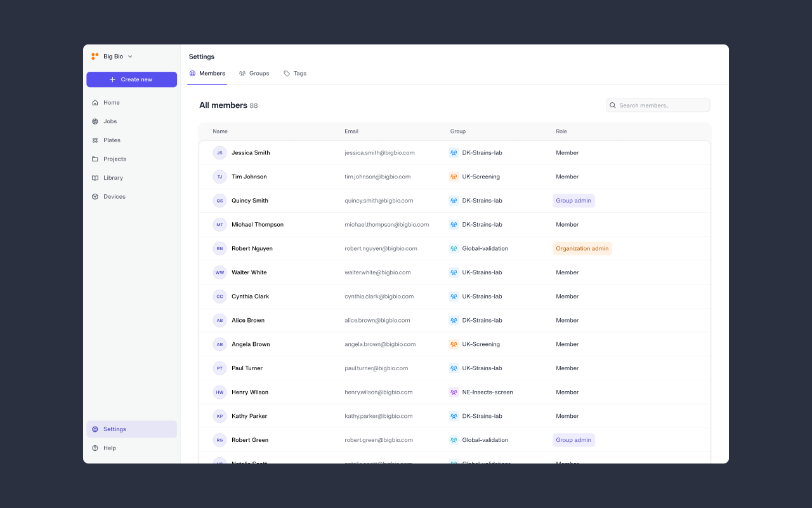Expand the Big Bio organization dropdown
812x508 pixels.
click(129, 56)
